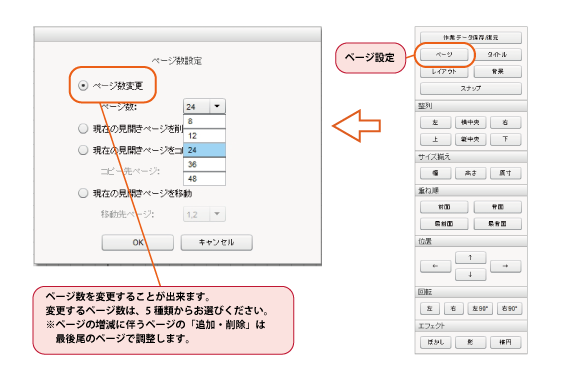This screenshot has height=380, width=570.
Task: Send backward with the 背面 button
Action: click(x=498, y=207)
